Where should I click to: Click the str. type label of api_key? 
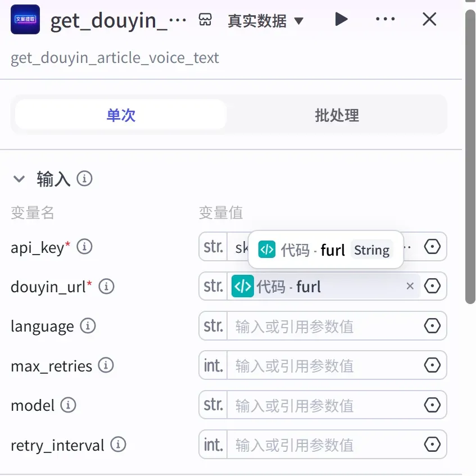pyautogui.click(x=214, y=247)
